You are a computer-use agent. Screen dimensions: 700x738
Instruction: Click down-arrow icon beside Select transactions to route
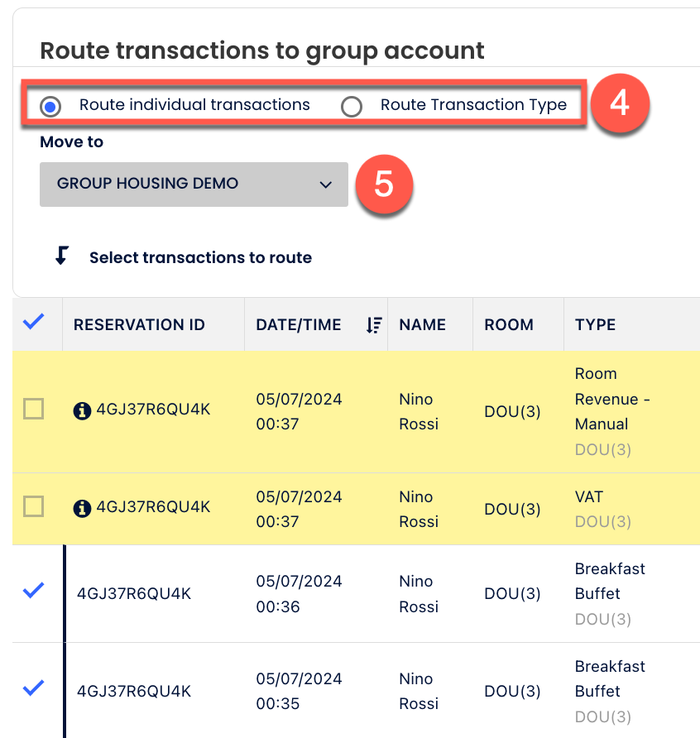61,256
